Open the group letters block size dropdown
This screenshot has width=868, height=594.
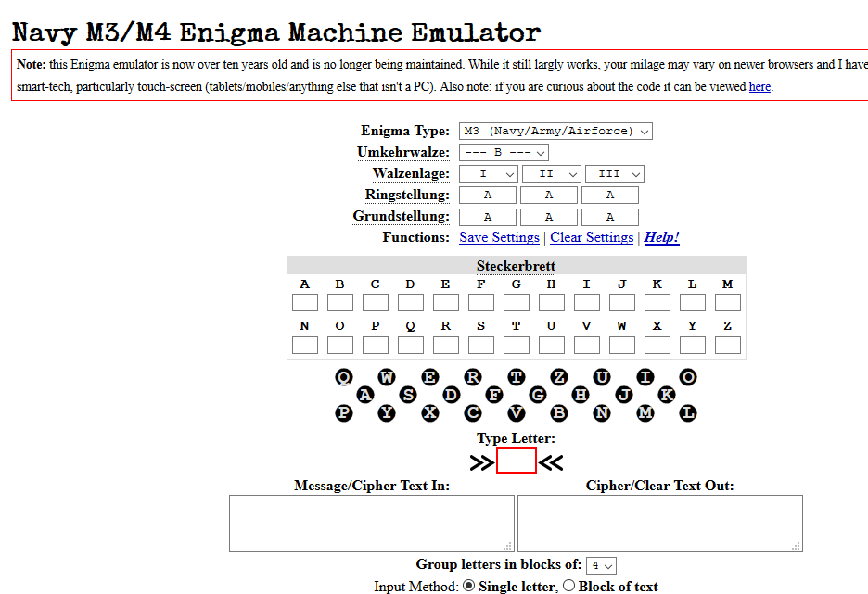click(x=601, y=566)
